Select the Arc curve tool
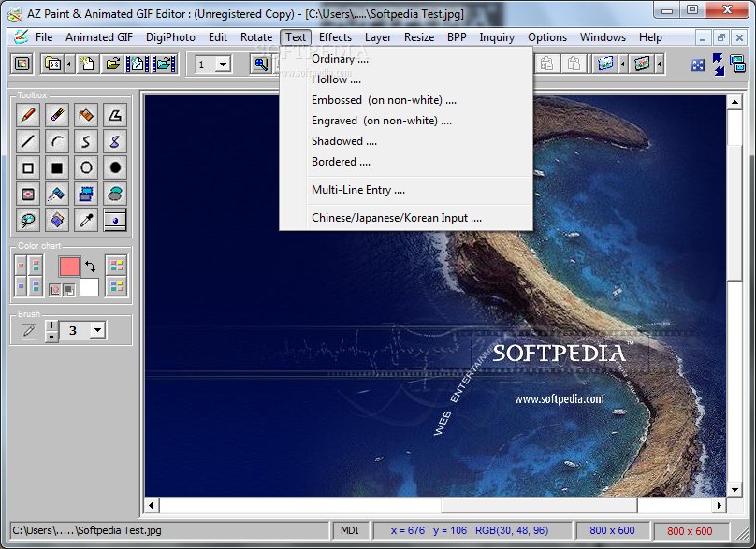Screen dimensions: 756x549 [57, 141]
